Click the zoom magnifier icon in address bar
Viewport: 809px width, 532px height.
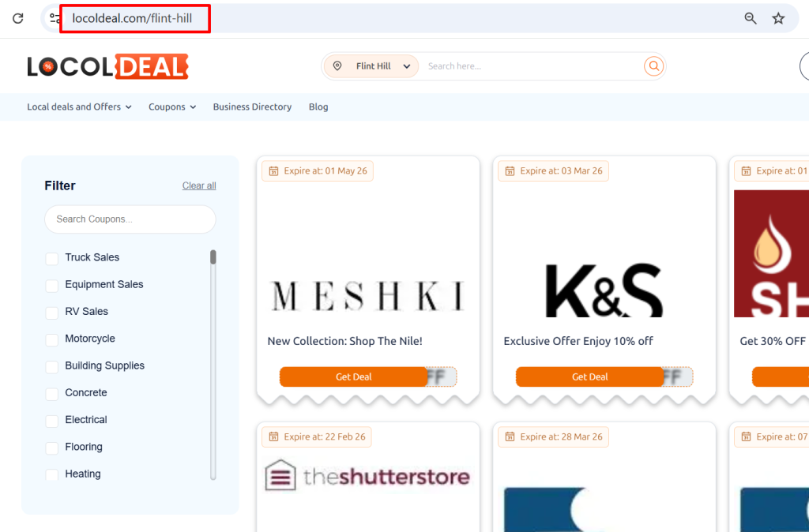pos(751,18)
